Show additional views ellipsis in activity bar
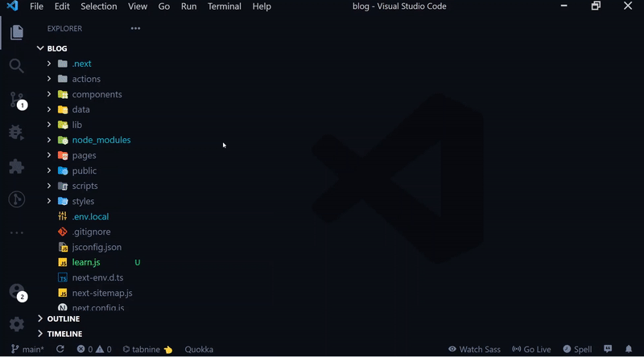Screen dimensions: 644x357 point(16,232)
